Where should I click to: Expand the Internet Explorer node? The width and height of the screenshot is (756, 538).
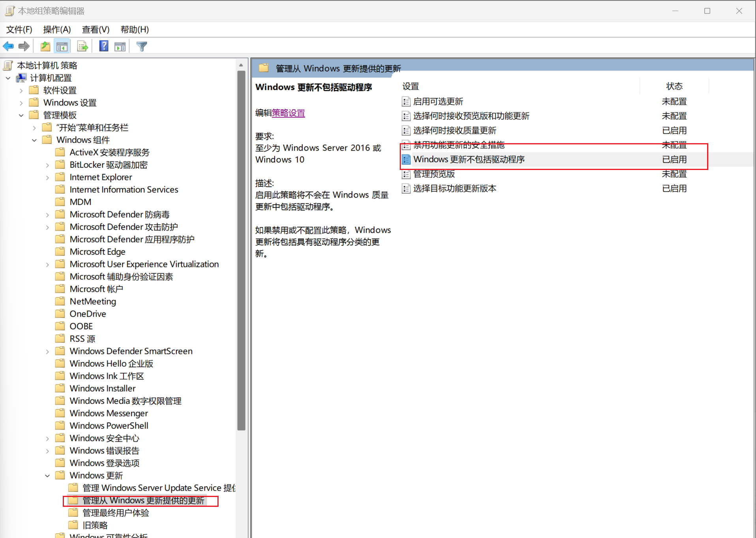pyautogui.click(x=47, y=177)
